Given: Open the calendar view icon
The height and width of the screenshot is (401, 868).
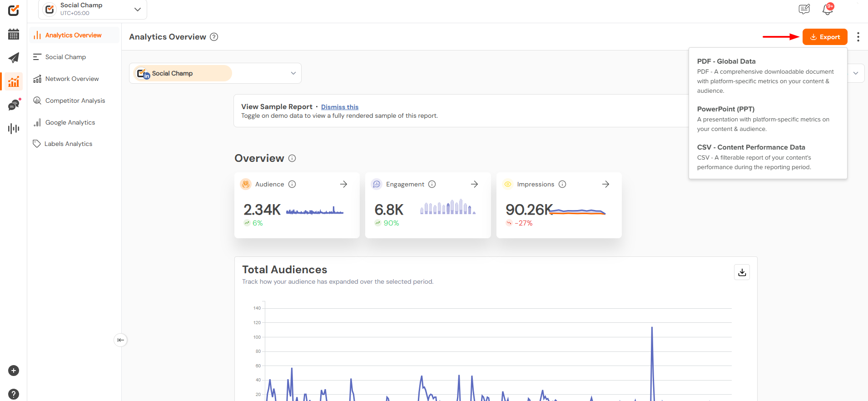Looking at the screenshot, I should tap(14, 34).
